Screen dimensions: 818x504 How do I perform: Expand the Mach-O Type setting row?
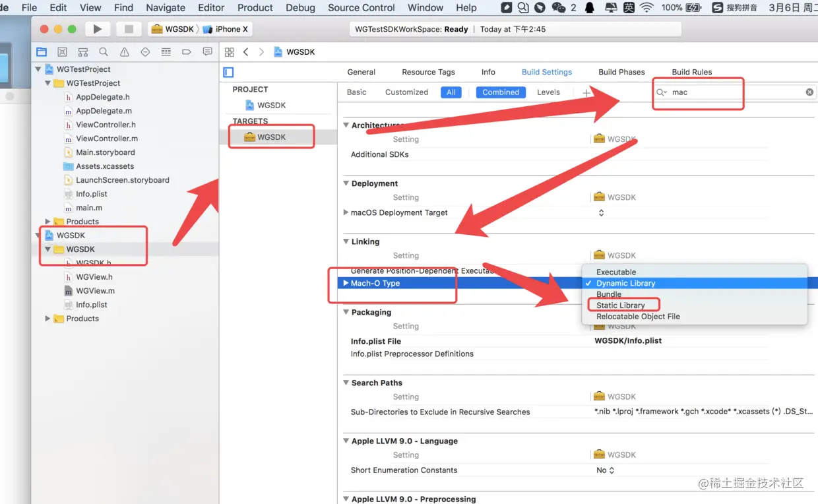click(x=346, y=283)
